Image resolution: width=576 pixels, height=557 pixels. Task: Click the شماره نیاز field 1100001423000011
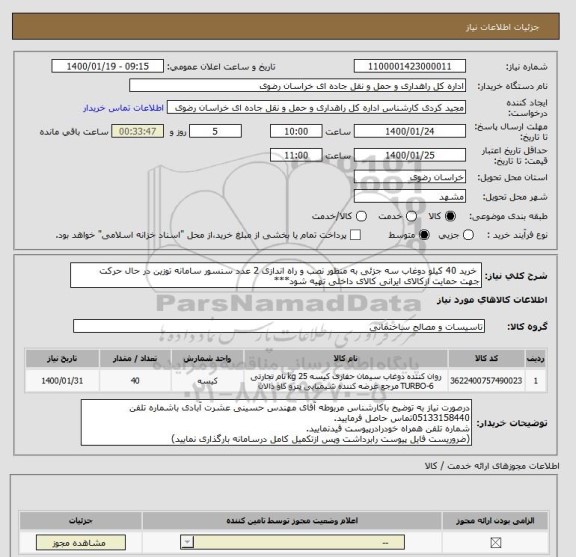[x=410, y=67]
